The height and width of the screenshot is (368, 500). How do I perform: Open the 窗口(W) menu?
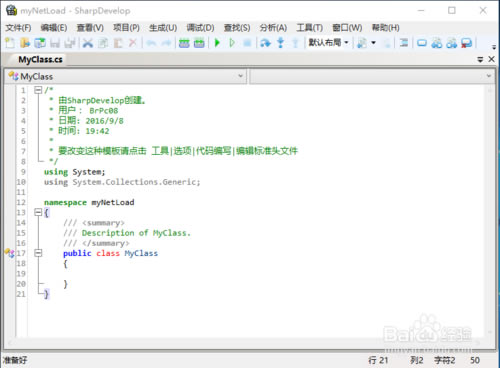(x=347, y=27)
